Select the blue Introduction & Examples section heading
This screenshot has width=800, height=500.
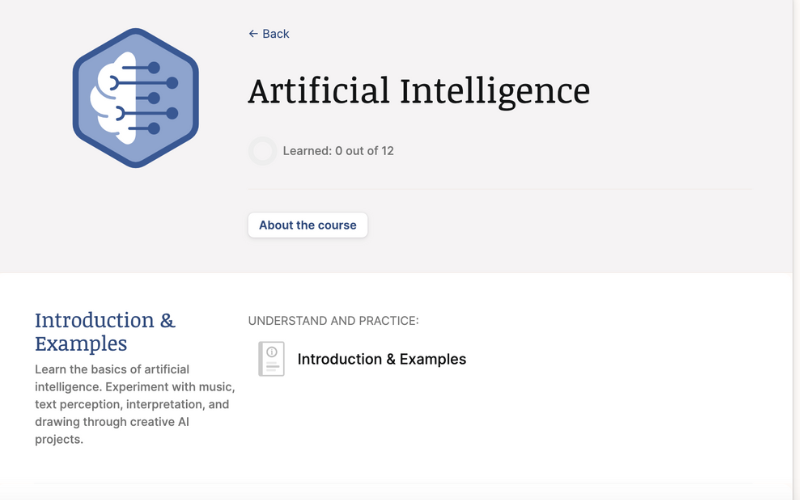(x=105, y=331)
